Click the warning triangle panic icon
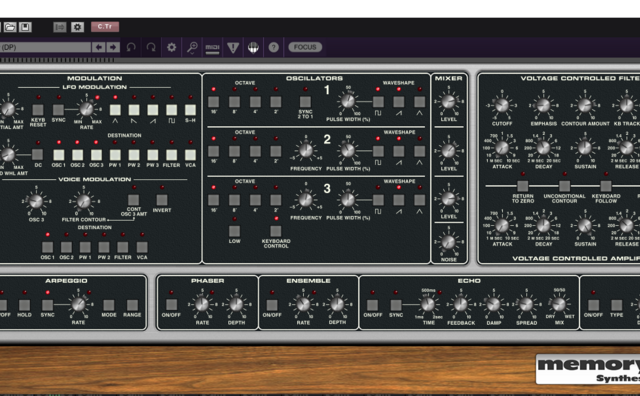640x396 pixels. coord(233,48)
